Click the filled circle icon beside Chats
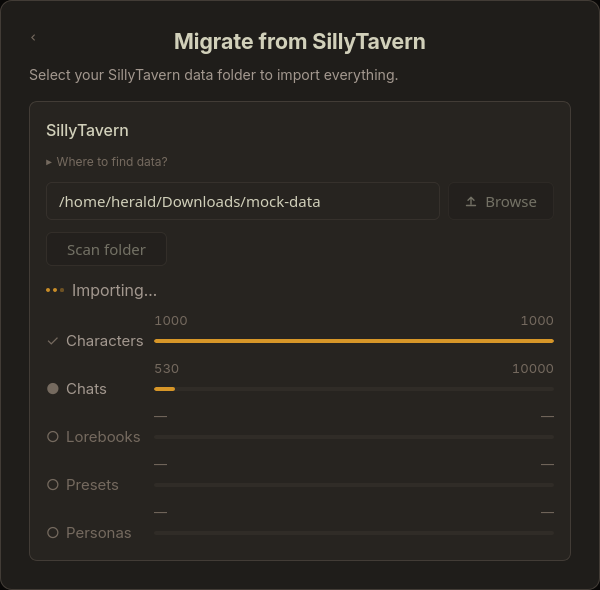600x590 pixels. click(x=52, y=389)
